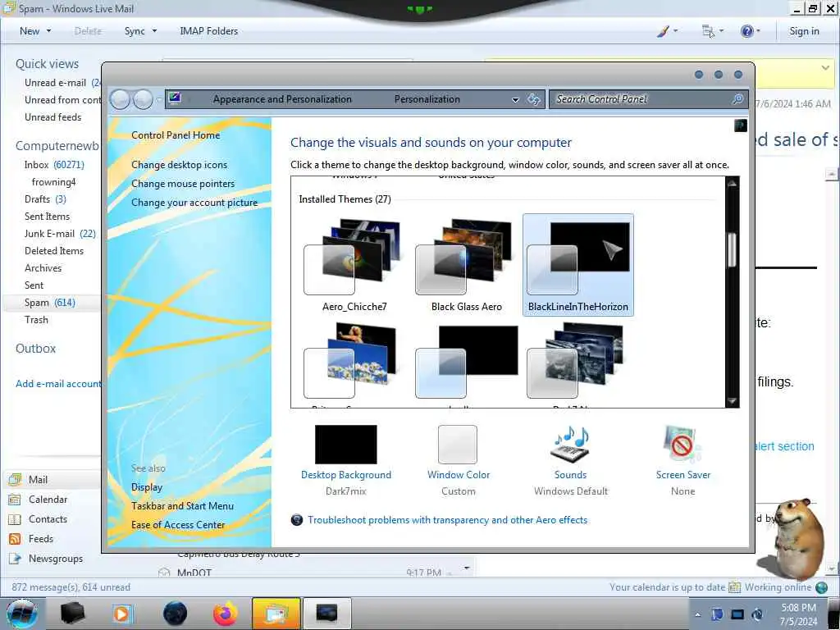Image resolution: width=840 pixels, height=630 pixels.
Task: Click the refresh icon beside the address bar
Action: (533, 99)
